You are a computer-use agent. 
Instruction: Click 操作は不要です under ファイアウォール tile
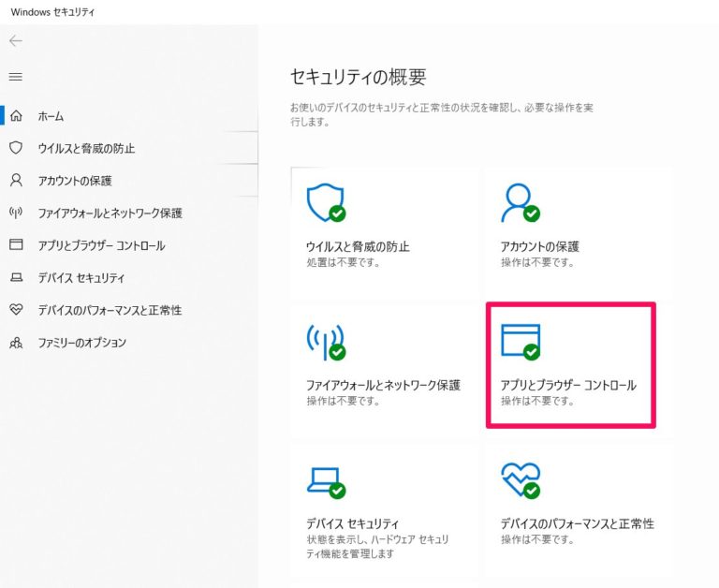tap(343, 402)
